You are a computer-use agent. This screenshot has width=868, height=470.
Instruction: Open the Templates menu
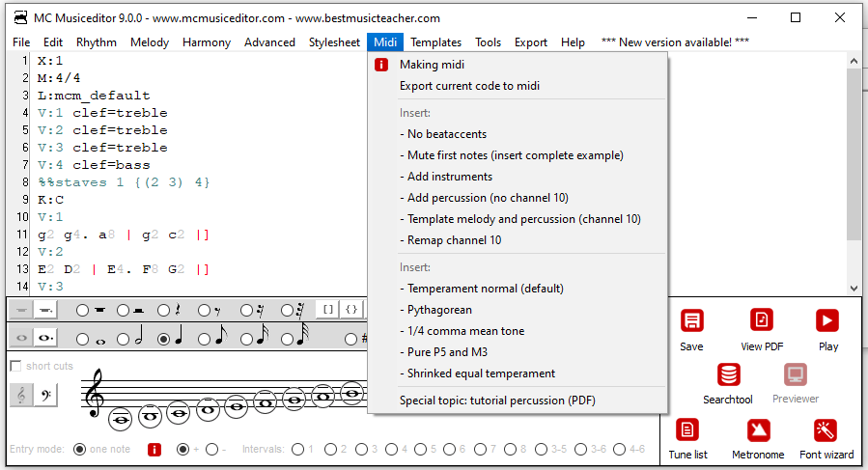435,42
